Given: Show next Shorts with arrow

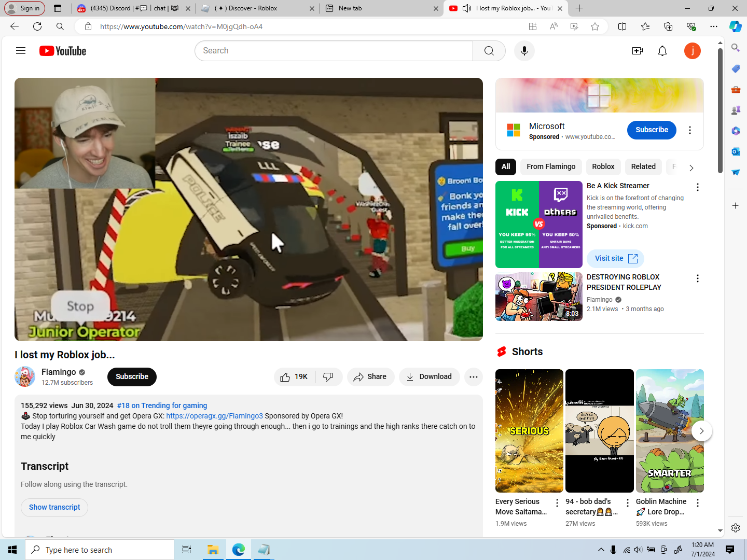Looking at the screenshot, I should point(702,431).
